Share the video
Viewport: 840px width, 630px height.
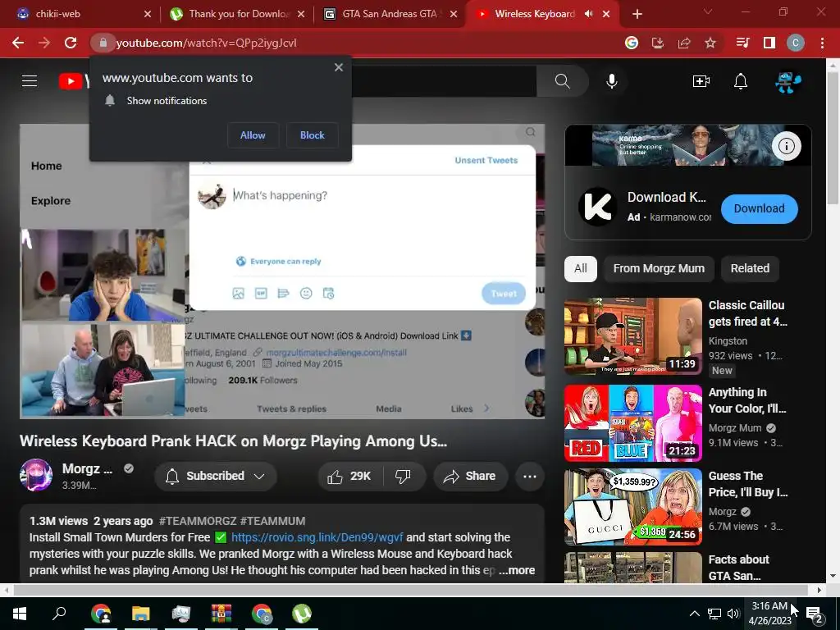470,477
